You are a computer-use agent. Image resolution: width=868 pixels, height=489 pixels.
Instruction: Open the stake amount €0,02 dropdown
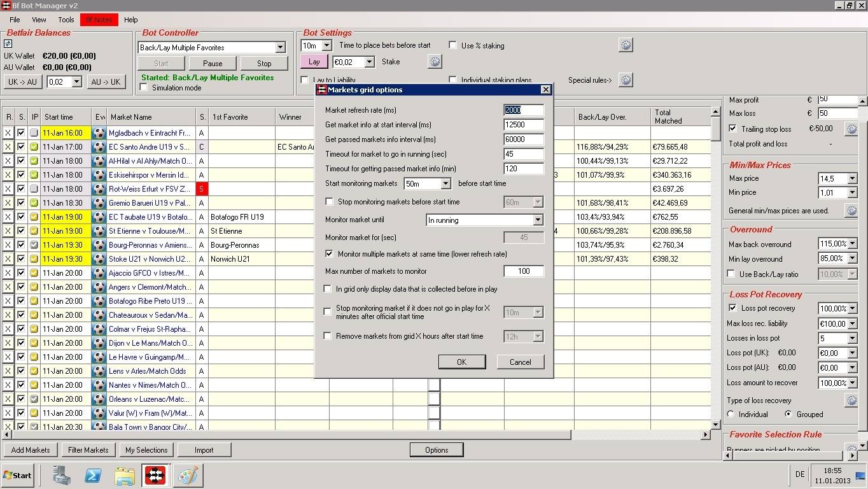click(x=369, y=62)
